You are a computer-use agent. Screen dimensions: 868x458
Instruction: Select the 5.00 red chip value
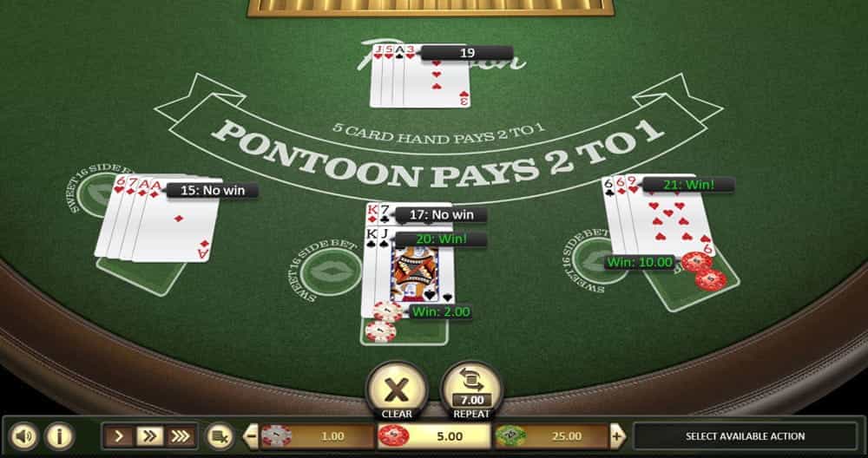pos(434,436)
